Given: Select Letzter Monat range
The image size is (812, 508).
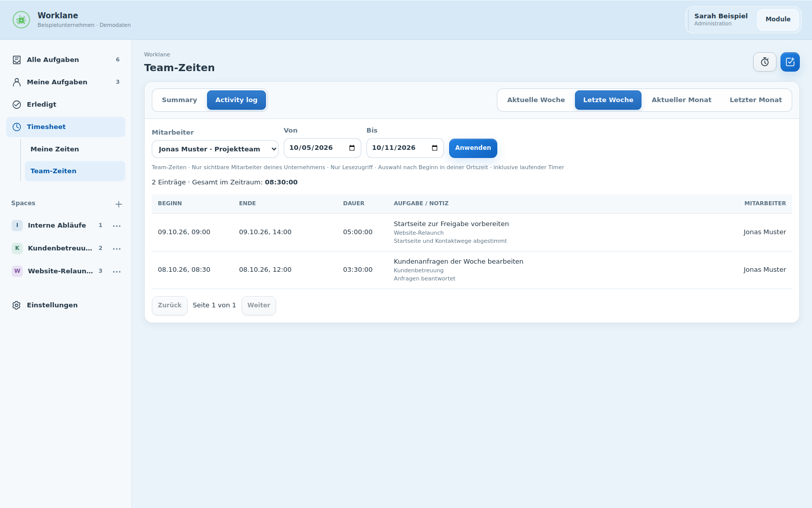Looking at the screenshot, I should [756, 100].
